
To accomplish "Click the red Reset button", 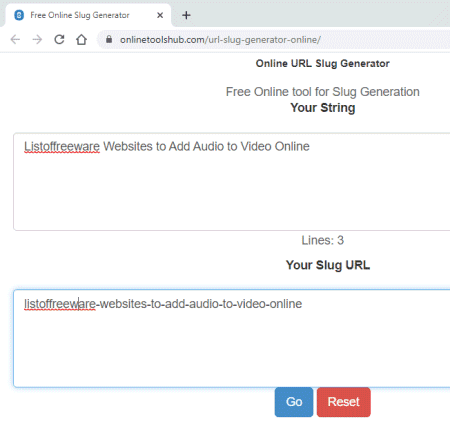I will click(344, 402).
